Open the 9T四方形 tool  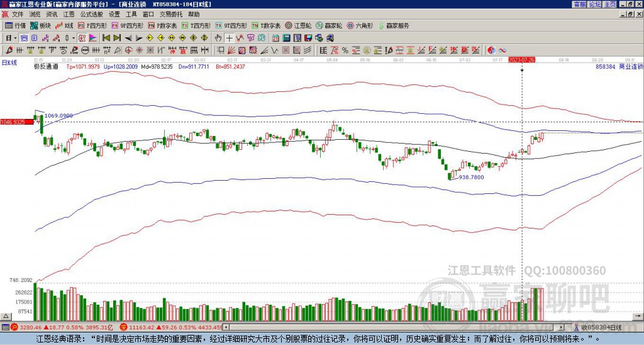point(231,25)
